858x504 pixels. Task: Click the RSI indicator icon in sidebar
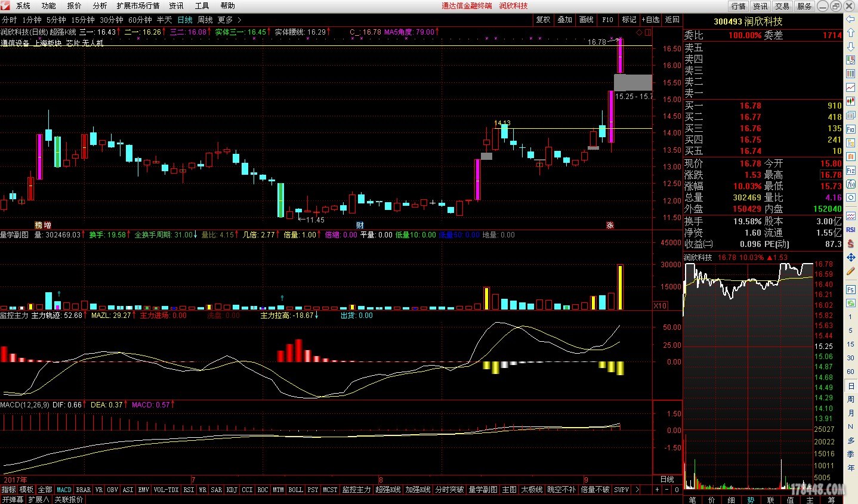coord(850,230)
